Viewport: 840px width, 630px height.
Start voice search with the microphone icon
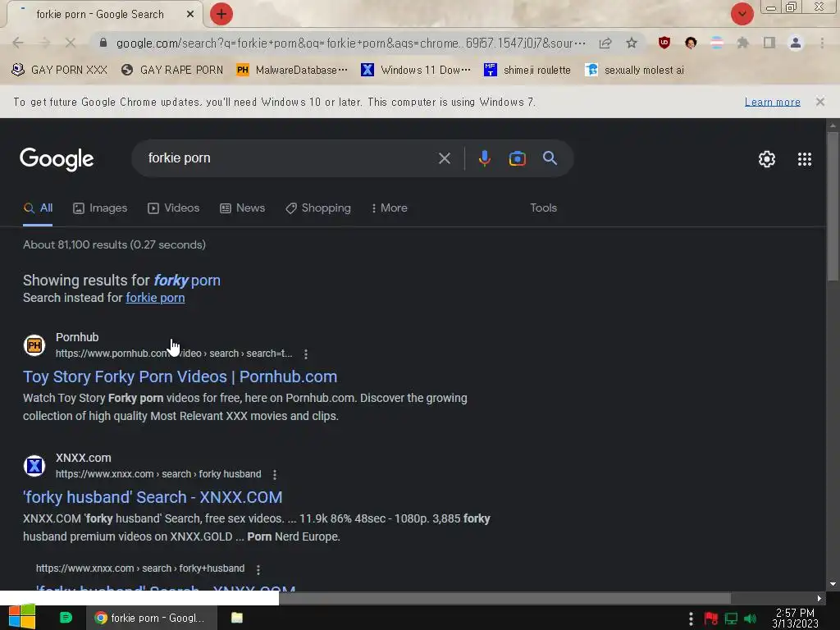point(484,158)
